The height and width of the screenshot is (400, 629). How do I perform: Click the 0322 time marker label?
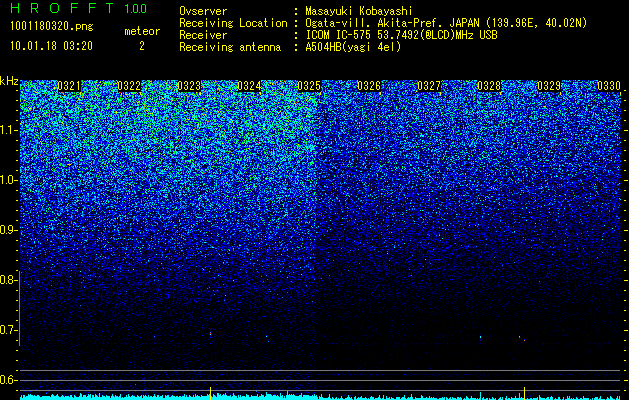pos(129,86)
